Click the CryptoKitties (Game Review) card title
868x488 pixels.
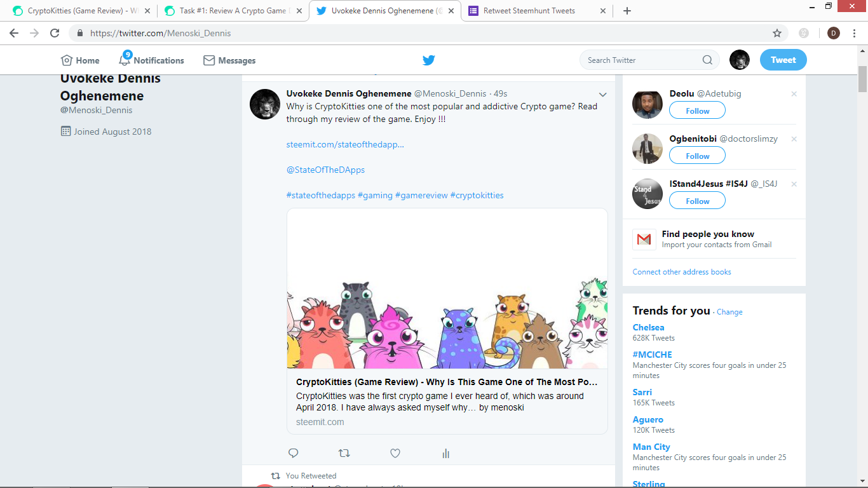click(x=447, y=382)
